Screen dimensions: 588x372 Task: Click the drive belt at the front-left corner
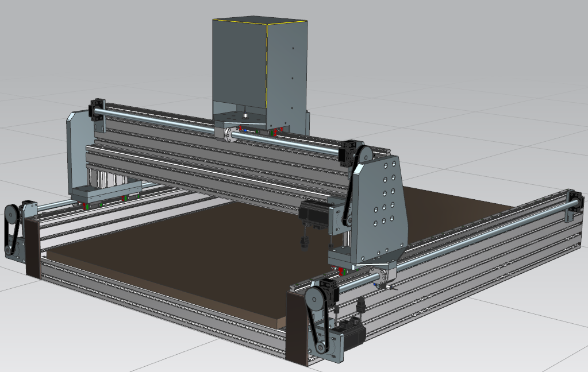7,235
